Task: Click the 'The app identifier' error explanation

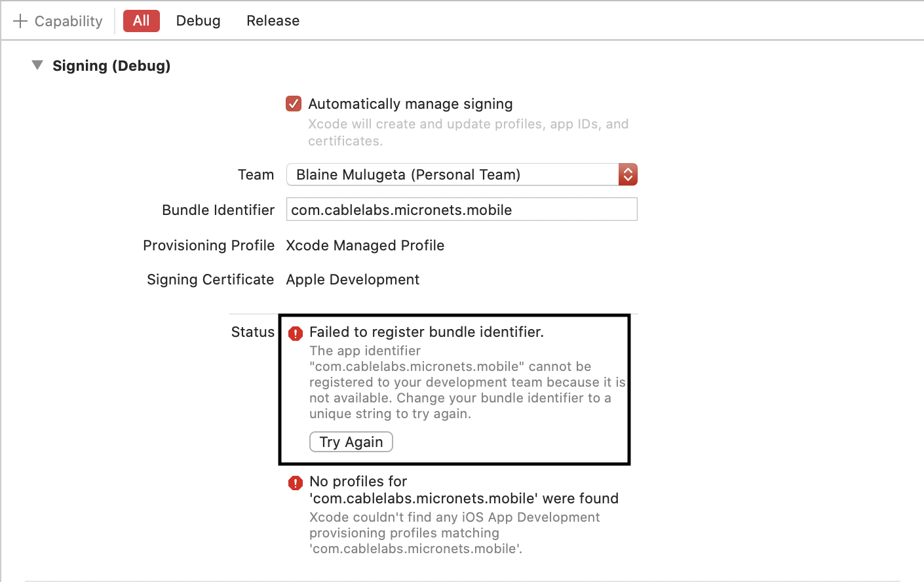Action: [467, 382]
